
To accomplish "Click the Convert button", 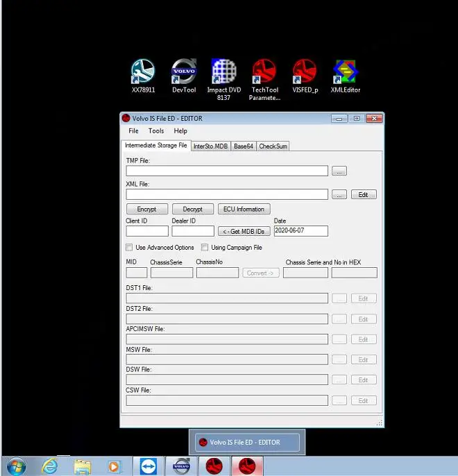I will pos(260,273).
